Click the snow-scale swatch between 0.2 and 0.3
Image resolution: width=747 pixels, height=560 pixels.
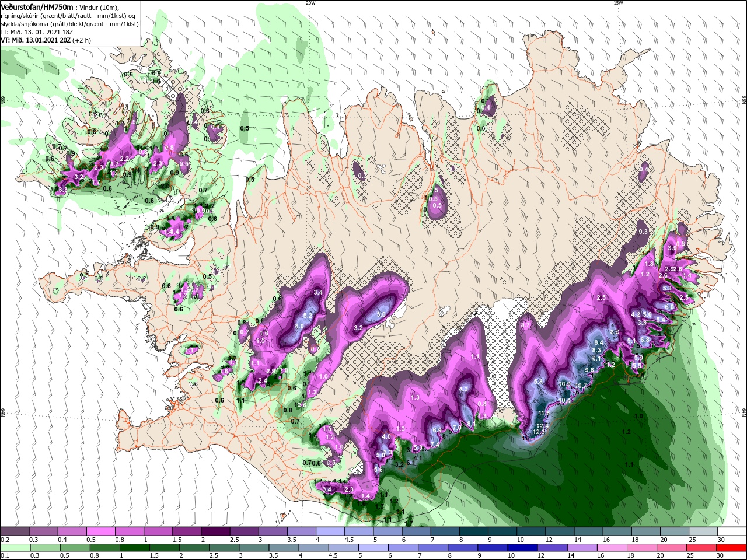point(15,531)
